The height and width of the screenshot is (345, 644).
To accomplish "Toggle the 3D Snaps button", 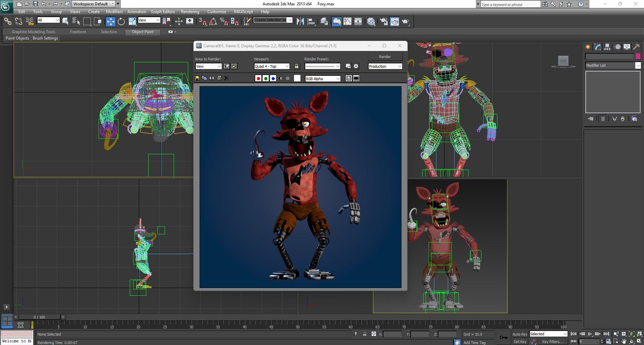I will [203, 21].
